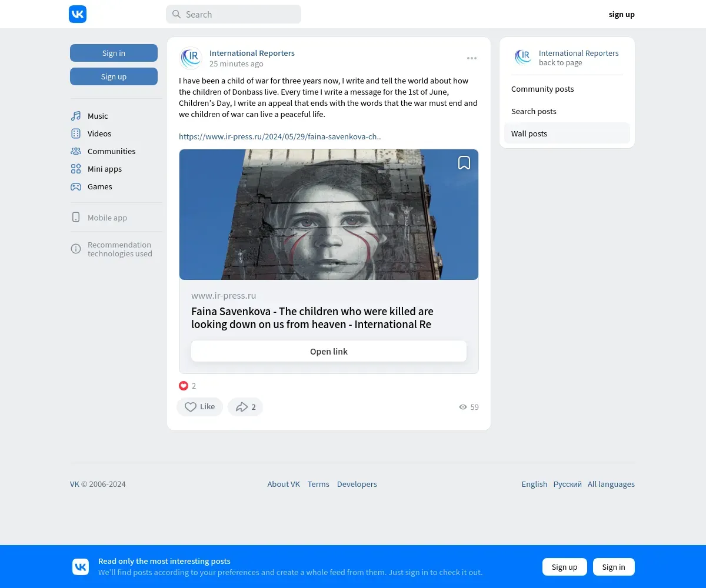Click the share arrow button
Viewport: 706px width, 588px height.
pos(245,407)
